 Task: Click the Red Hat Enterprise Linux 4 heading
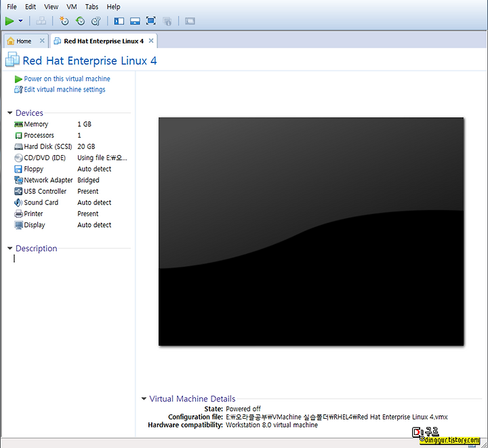(89, 60)
